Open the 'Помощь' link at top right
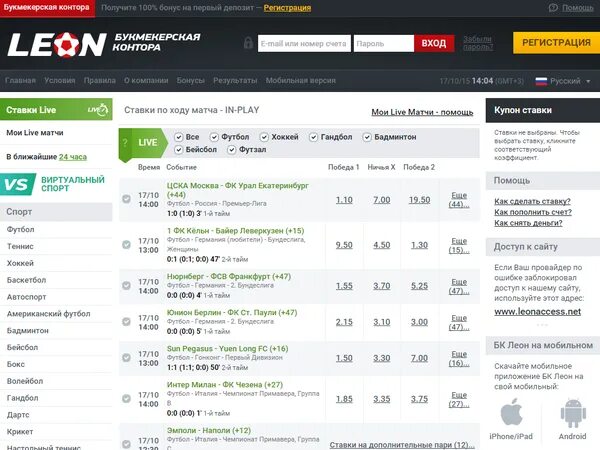 pos(577,8)
